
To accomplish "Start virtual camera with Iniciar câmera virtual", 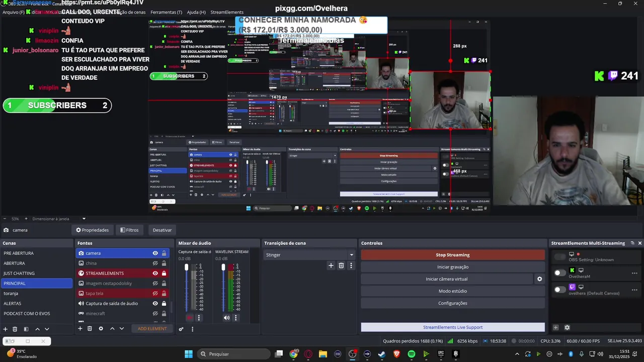I will (x=447, y=279).
